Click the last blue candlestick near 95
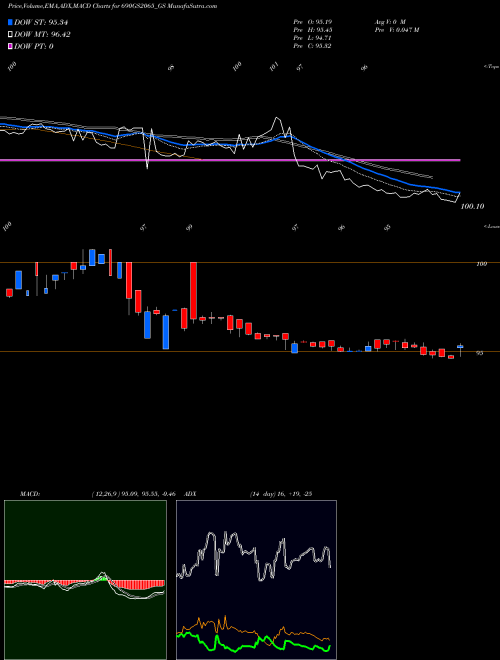 point(460,347)
